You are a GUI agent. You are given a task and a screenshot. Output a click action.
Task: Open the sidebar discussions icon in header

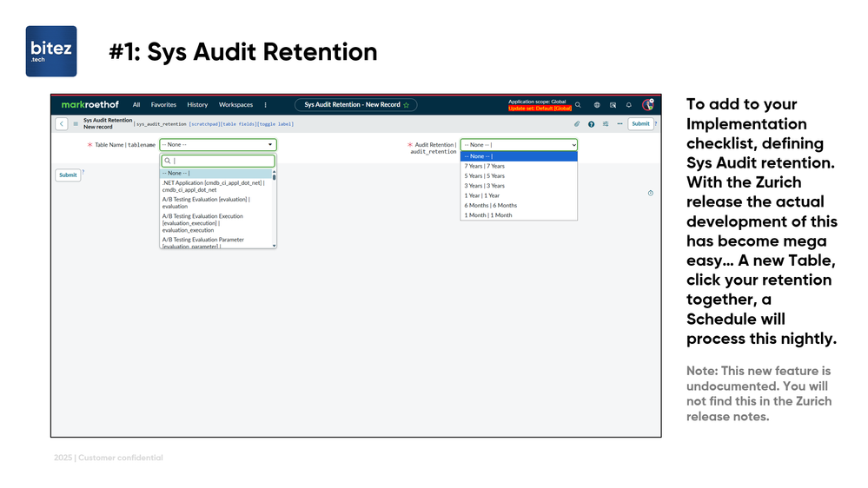tap(613, 104)
